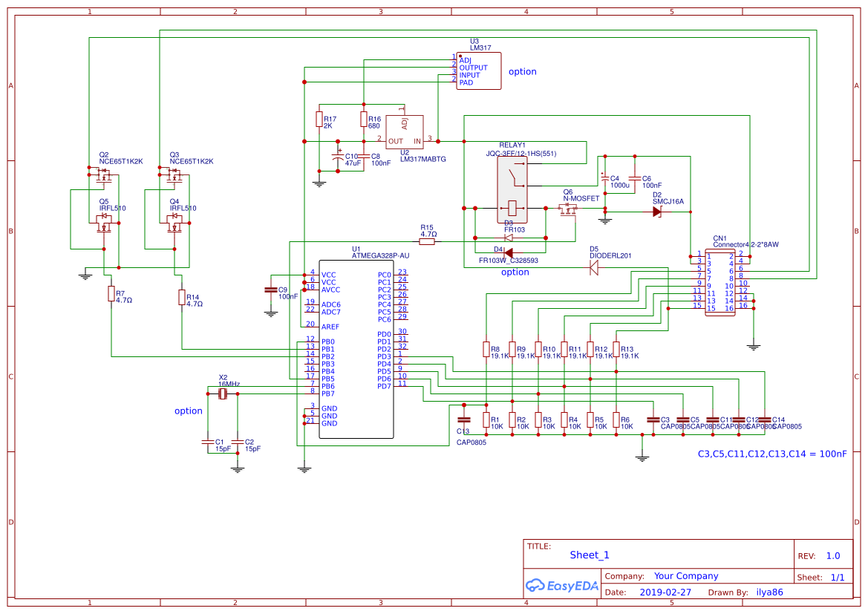Click the R15 4.7Ω resistor
868x614 pixels.
pyautogui.click(x=427, y=241)
